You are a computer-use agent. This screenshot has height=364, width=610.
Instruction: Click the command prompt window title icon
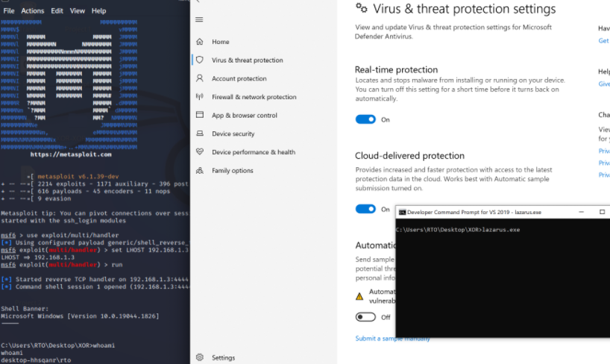(402, 212)
